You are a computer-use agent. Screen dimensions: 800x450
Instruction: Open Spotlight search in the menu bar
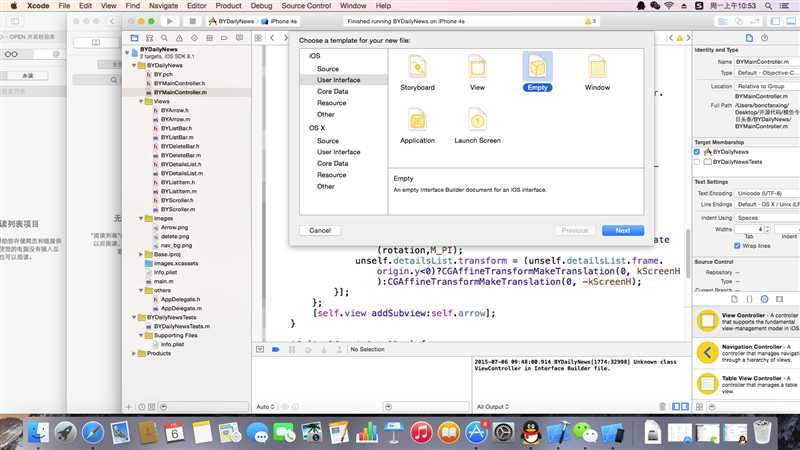point(768,6)
